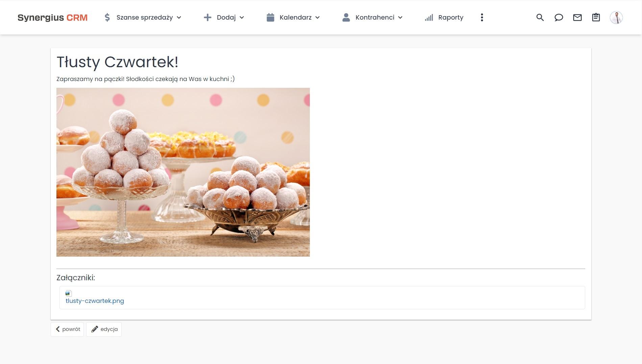Expand the Kalendarz dropdown chevron

pos(317,18)
